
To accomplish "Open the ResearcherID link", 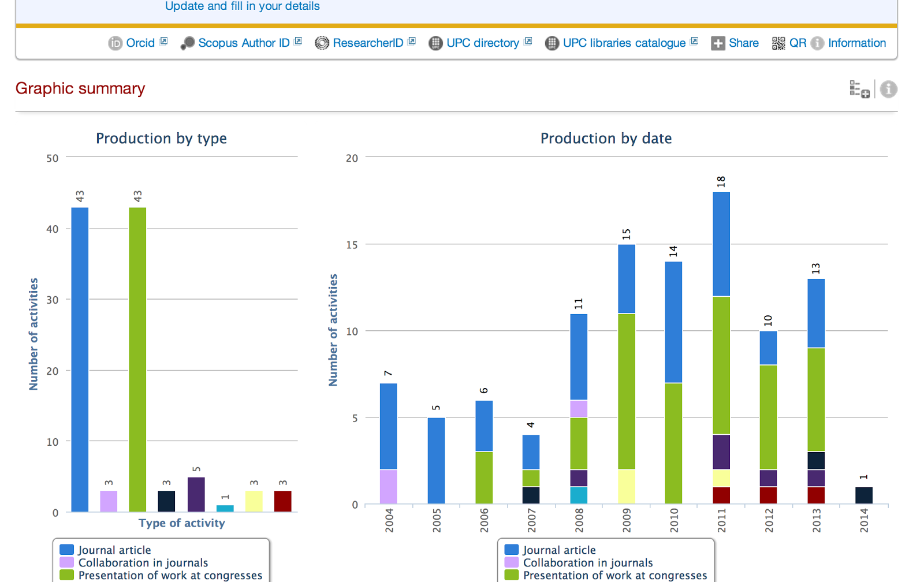I will (x=368, y=43).
